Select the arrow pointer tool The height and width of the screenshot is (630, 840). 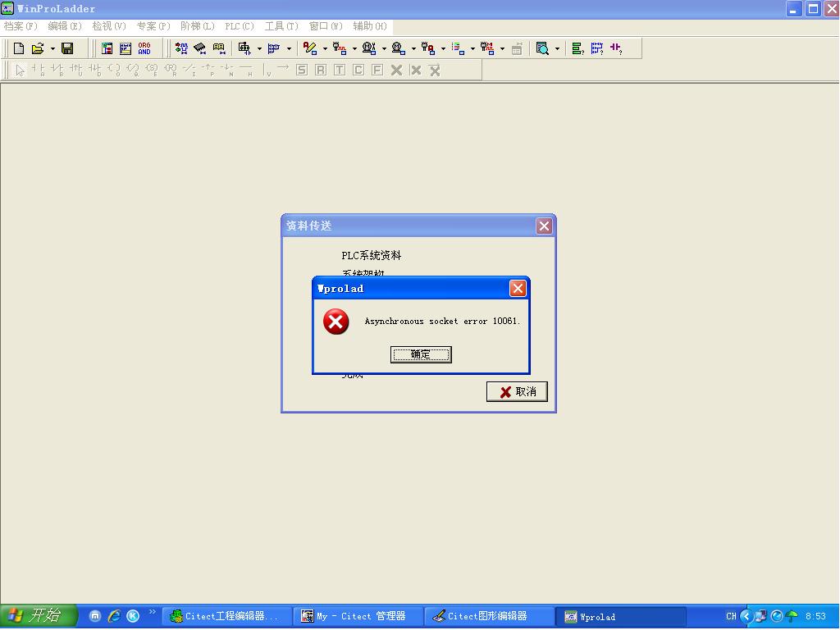[20, 70]
